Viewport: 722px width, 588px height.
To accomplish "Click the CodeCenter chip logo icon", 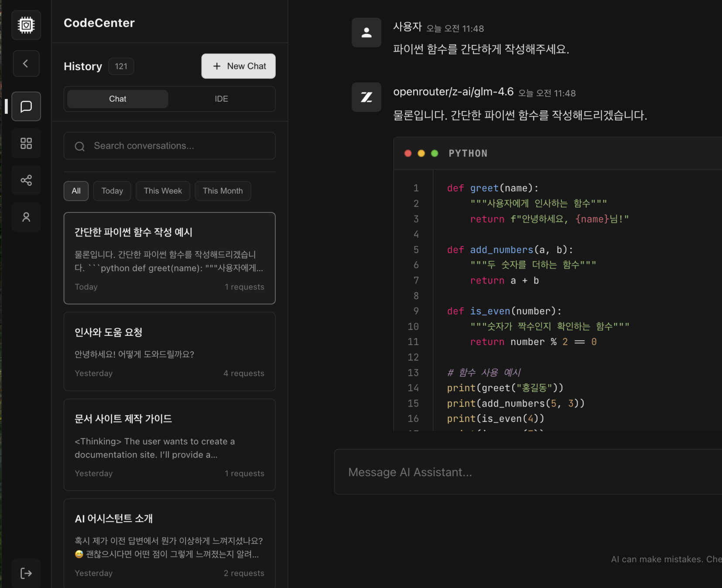I will point(26,25).
